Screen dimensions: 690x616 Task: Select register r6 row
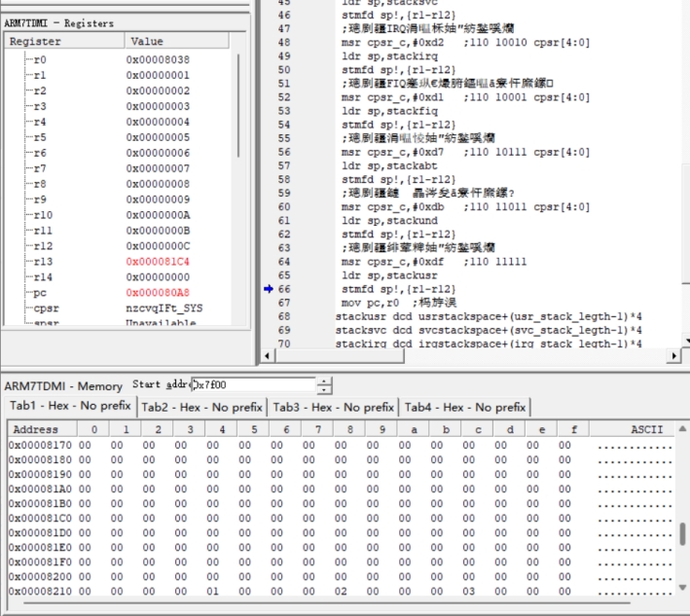point(118,153)
